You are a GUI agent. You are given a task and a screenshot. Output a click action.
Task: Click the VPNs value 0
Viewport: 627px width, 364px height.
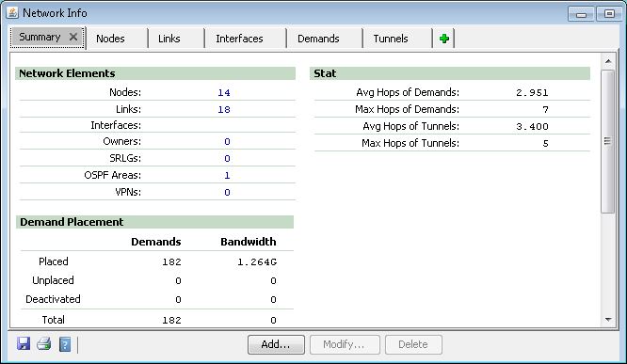pyautogui.click(x=227, y=193)
